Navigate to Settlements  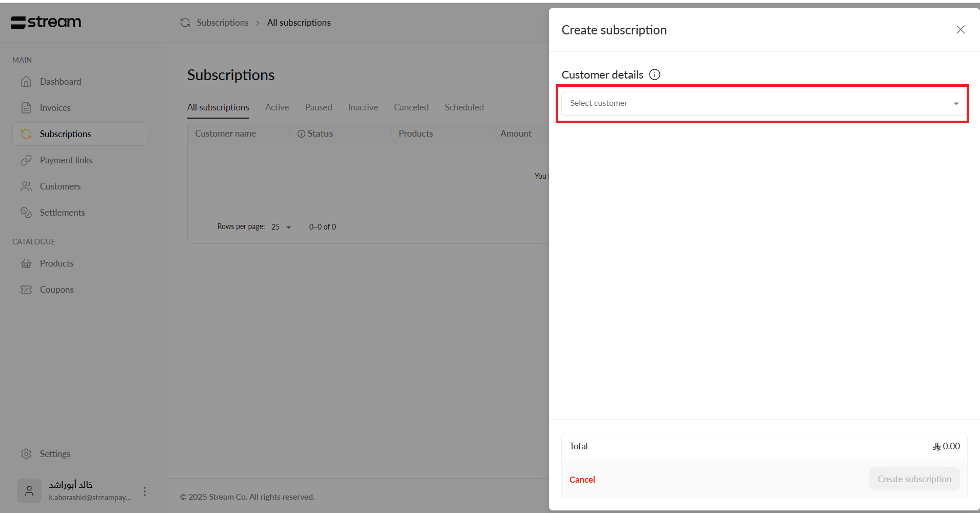click(x=62, y=213)
